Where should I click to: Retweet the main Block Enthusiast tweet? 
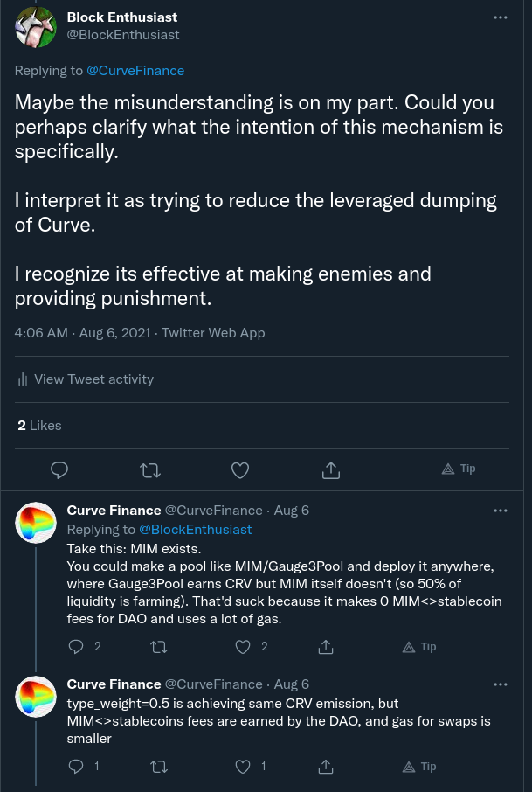point(150,470)
